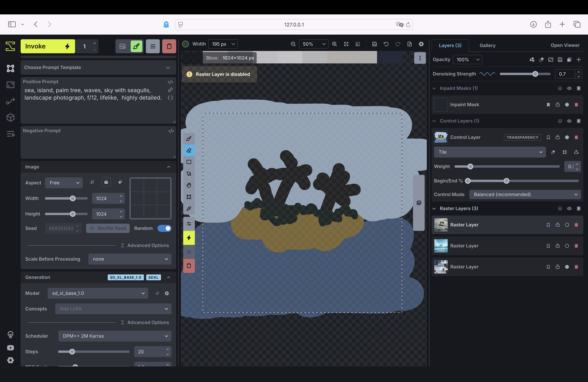Switch to Gallery tab

(x=487, y=46)
